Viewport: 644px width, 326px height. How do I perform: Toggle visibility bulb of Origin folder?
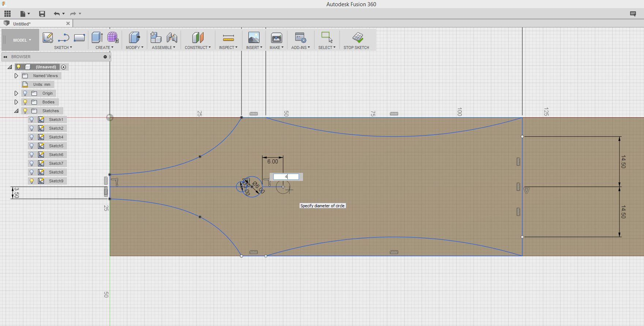[25, 93]
